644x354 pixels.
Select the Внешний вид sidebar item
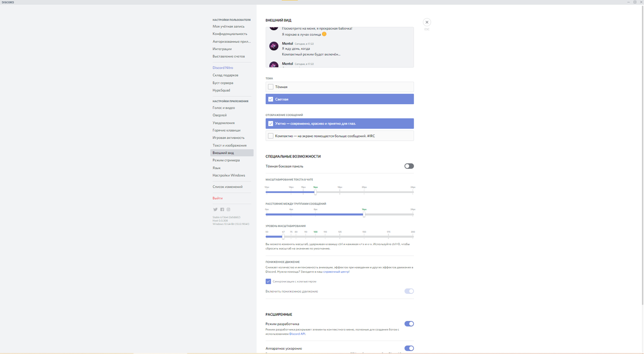tap(232, 153)
